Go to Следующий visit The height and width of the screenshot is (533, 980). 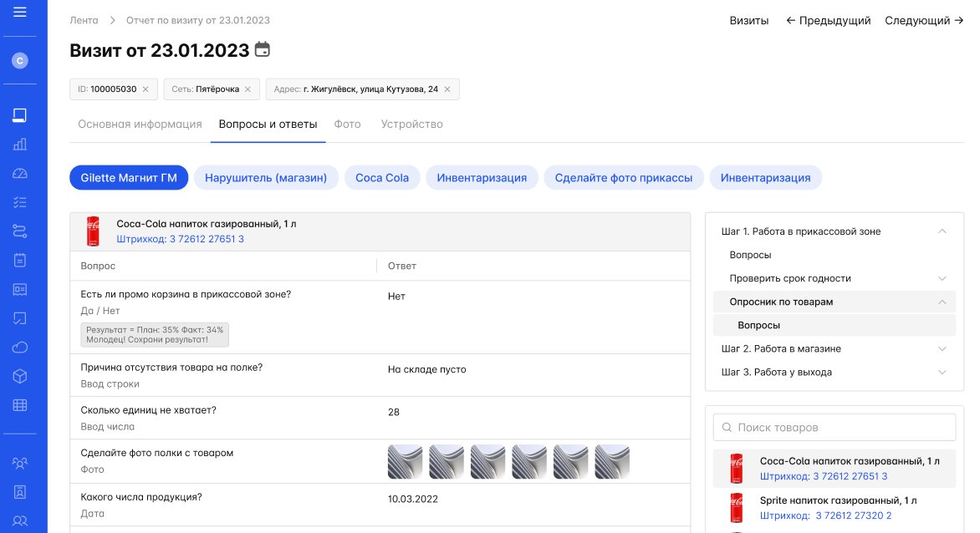(x=924, y=21)
